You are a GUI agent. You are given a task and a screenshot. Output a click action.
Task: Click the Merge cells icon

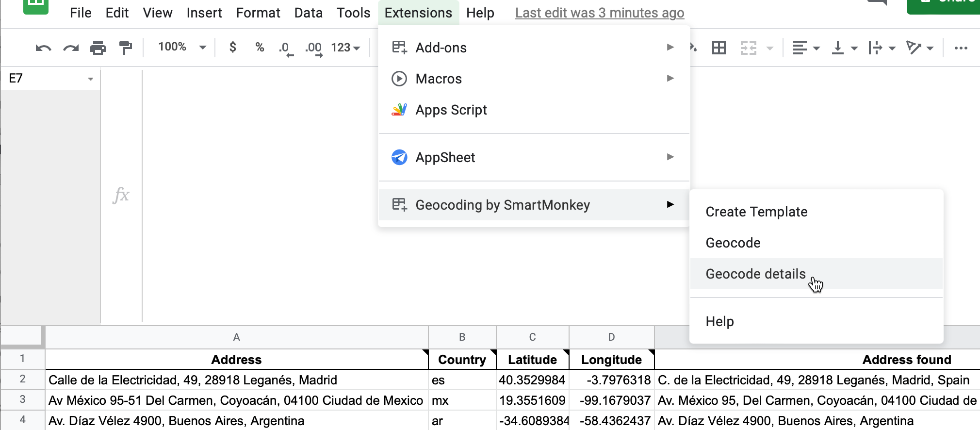tap(749, 48)
